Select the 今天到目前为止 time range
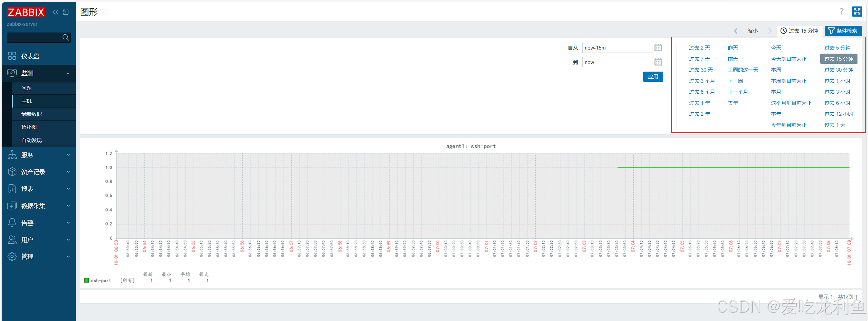The image size is (868, 321). click(789, 59)
